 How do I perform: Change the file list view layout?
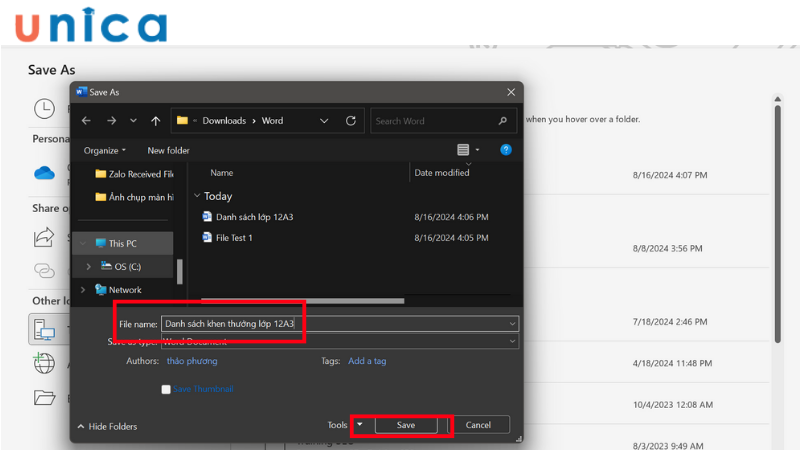pos(463,150)
